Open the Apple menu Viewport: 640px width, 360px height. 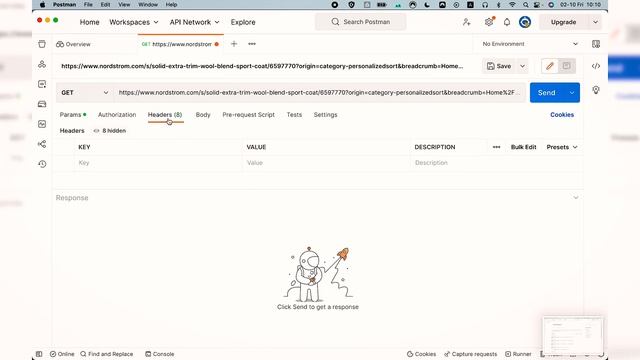(x=42, y=4)
